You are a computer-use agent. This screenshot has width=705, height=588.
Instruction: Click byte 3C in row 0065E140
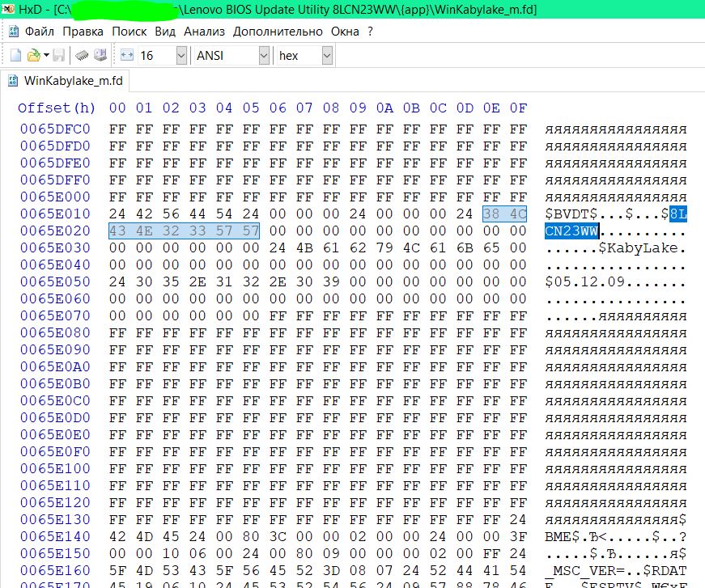pyautogui.click(x=278, y=536)
